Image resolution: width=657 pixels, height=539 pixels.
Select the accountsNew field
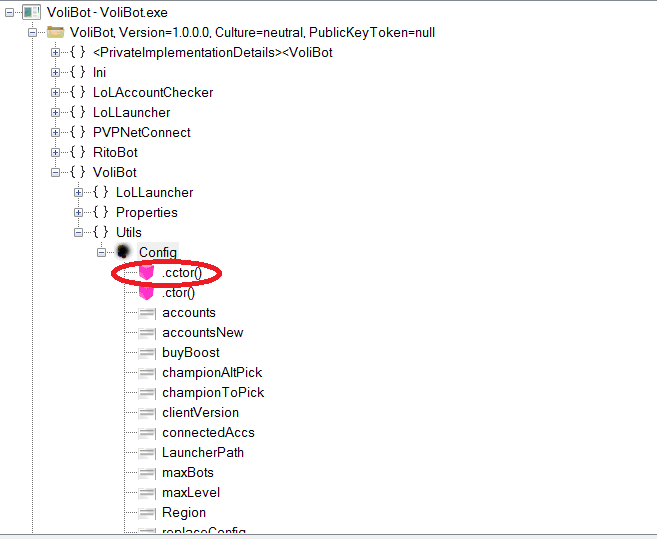202,333
